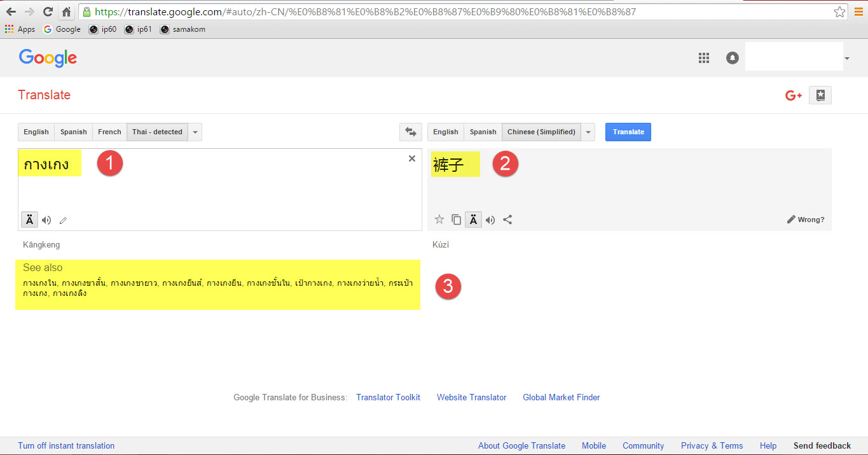Save translation to Phrasebook star
This screenshot has width=868, height=455.
tap(439, 220)
